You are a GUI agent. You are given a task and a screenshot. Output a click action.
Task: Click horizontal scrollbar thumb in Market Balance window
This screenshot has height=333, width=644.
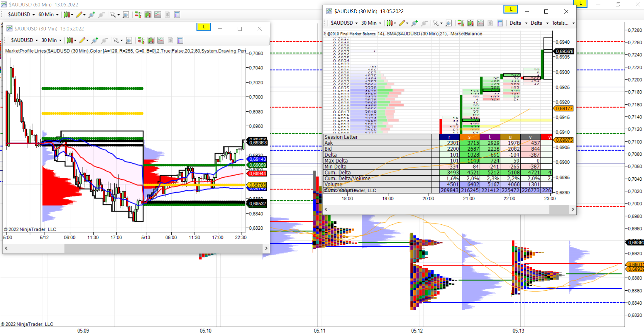click(559, 209)
